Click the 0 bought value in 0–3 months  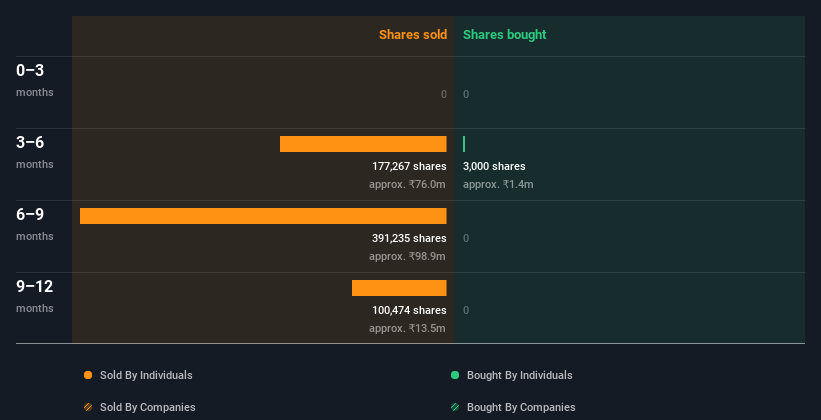coord(466,94)
